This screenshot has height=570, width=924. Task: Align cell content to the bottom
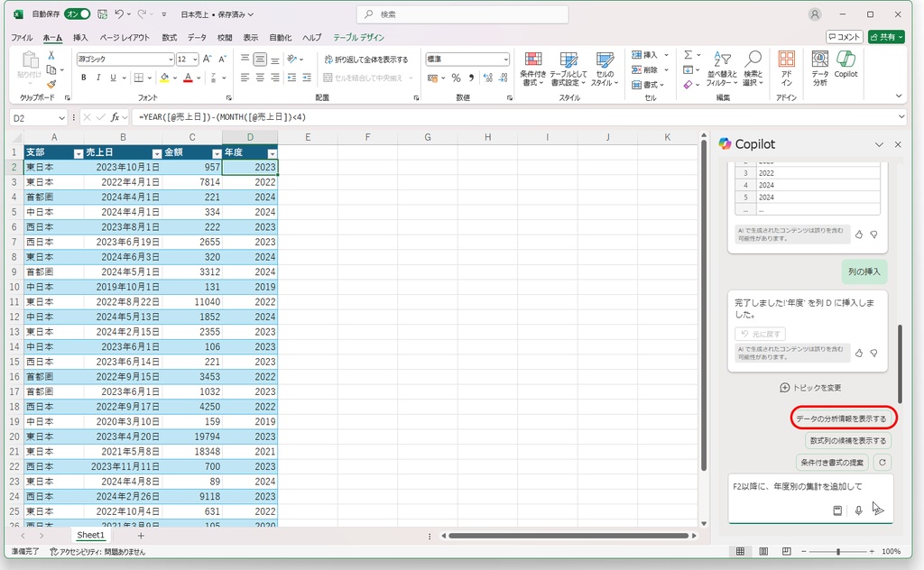[275, 59]
